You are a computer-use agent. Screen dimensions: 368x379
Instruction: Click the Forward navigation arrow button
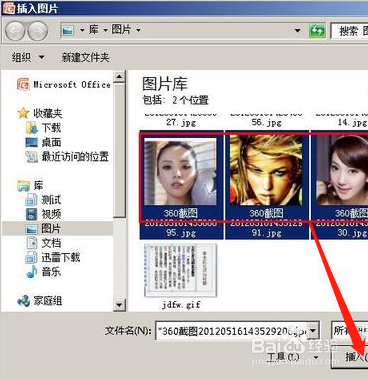pos(37,31)
